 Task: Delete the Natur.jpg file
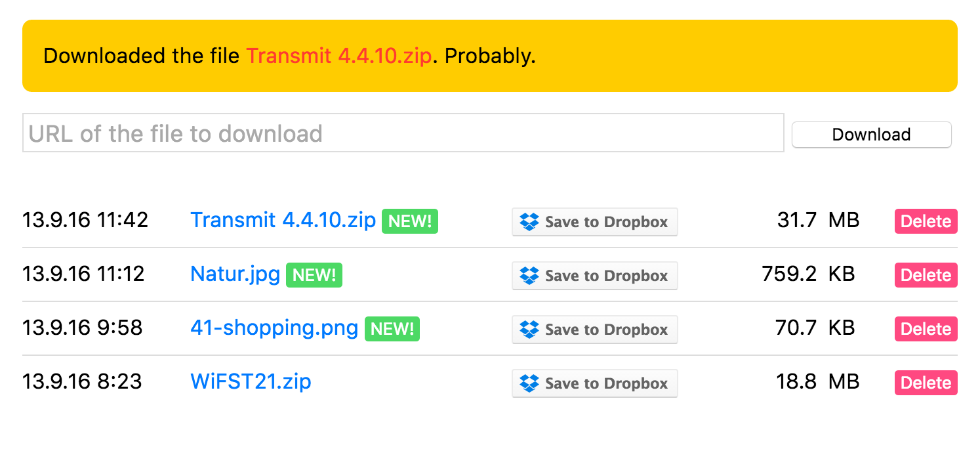coord(926,276)
